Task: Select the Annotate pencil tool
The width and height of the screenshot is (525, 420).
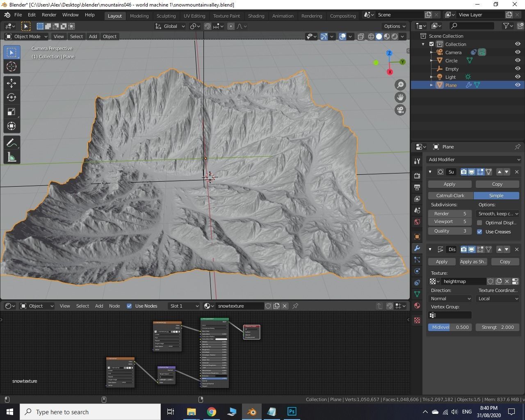Action: (11, 143)
